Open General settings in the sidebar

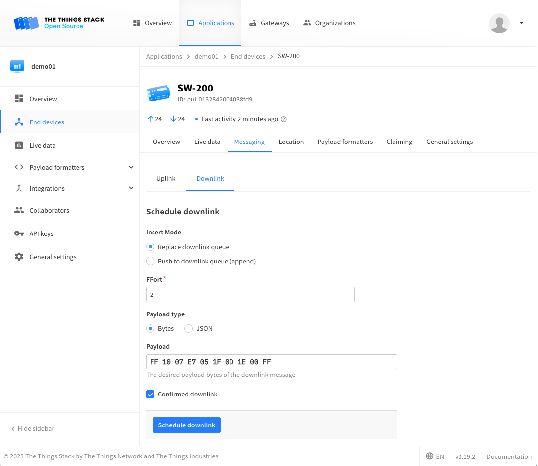pos(70,257)
